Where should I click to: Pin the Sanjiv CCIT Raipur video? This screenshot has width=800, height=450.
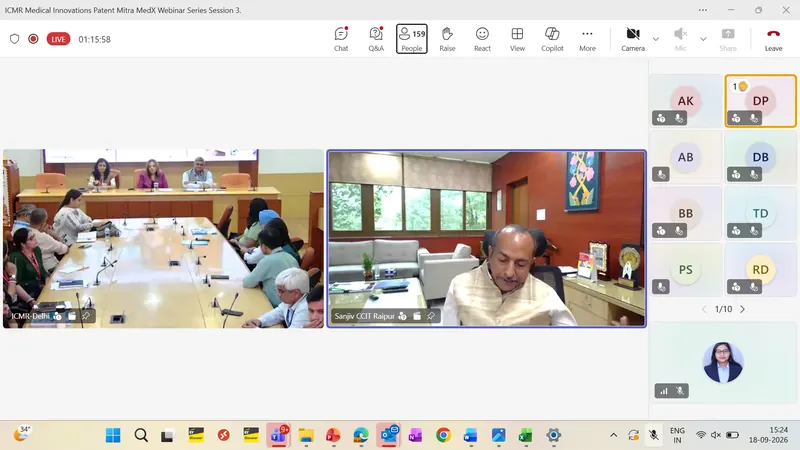[x=431, y=316]
